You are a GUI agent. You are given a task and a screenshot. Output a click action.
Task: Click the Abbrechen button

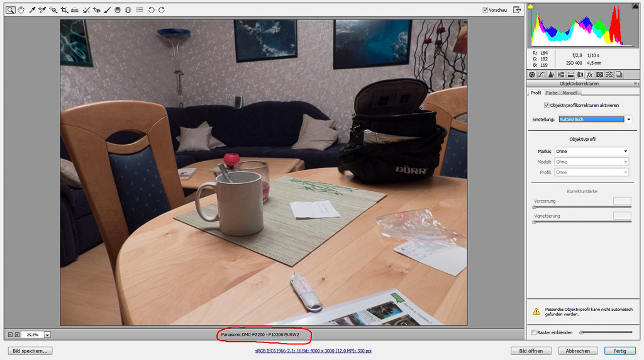[x=577, y=351]
